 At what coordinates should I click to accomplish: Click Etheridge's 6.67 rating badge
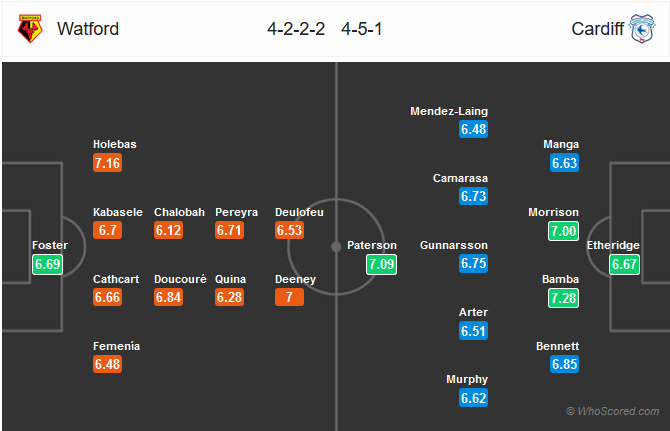coord(624,264)
